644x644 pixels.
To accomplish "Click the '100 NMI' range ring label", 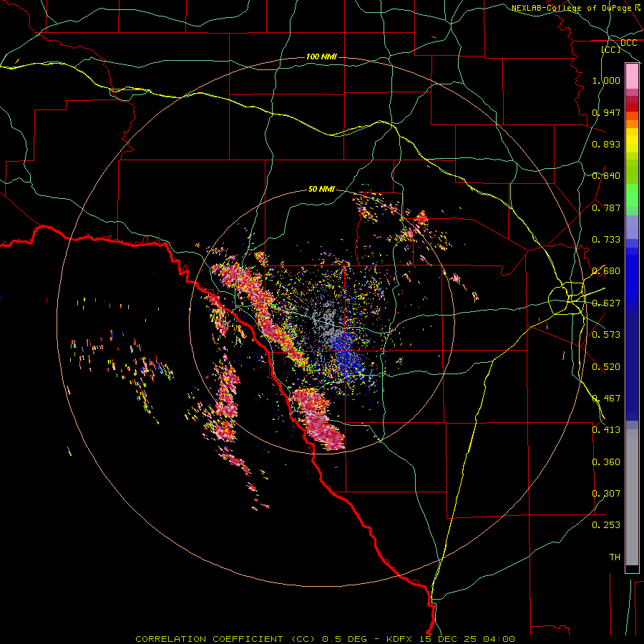I will pos(321,57).
